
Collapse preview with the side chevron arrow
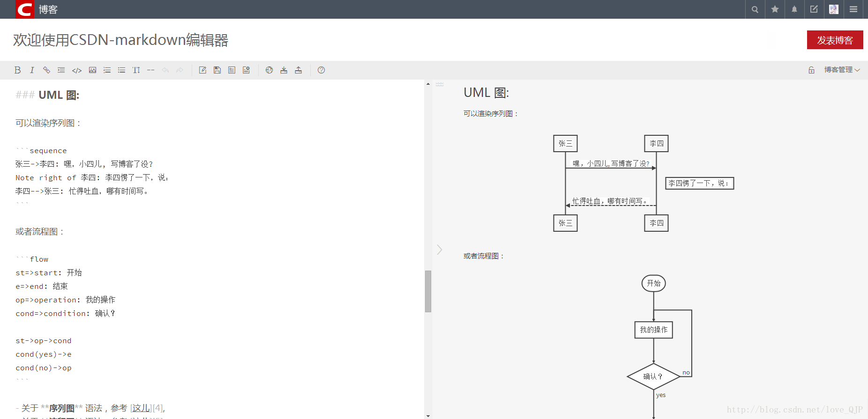pos(439,250)
